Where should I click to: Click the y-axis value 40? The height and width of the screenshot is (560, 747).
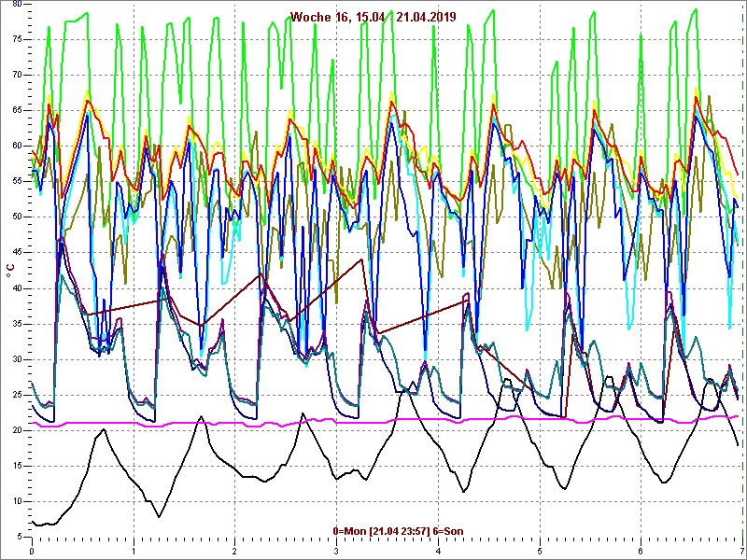coord(18,287)
